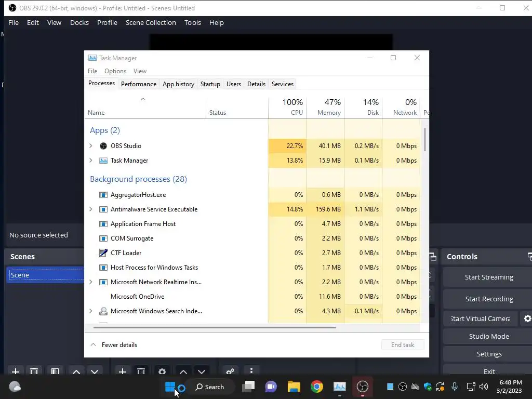Select the AggregatorHost.exe process row
532x399 pixels.
tap(252, 195)
